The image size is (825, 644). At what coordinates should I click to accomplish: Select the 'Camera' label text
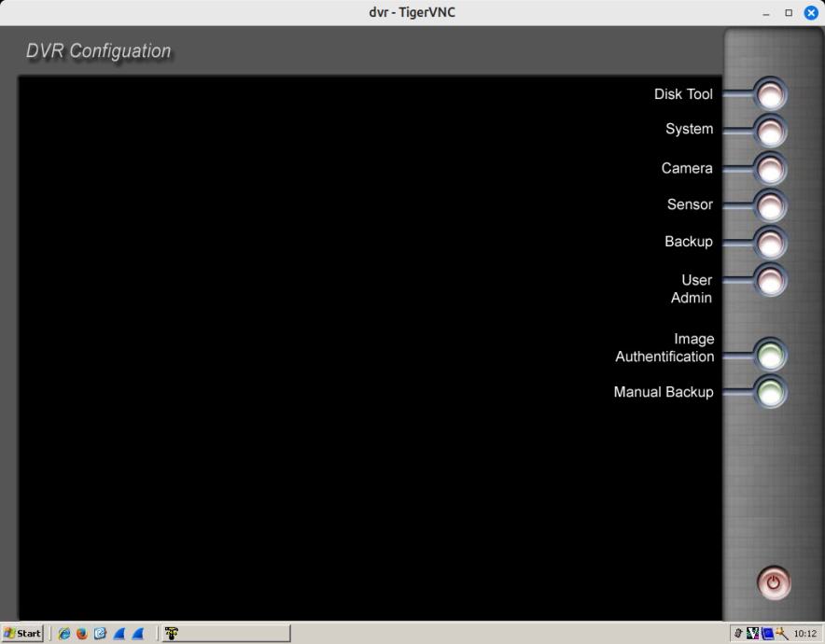point(687,168)
